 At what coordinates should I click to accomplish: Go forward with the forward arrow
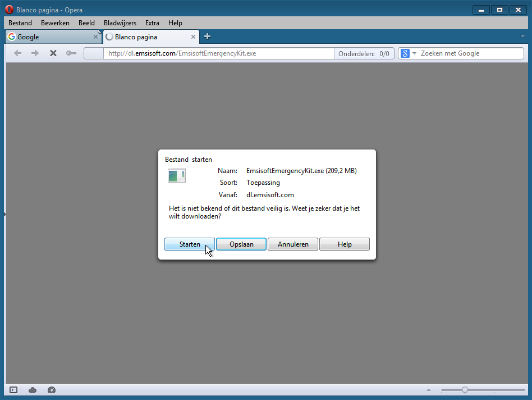click(x=35, y=53)
